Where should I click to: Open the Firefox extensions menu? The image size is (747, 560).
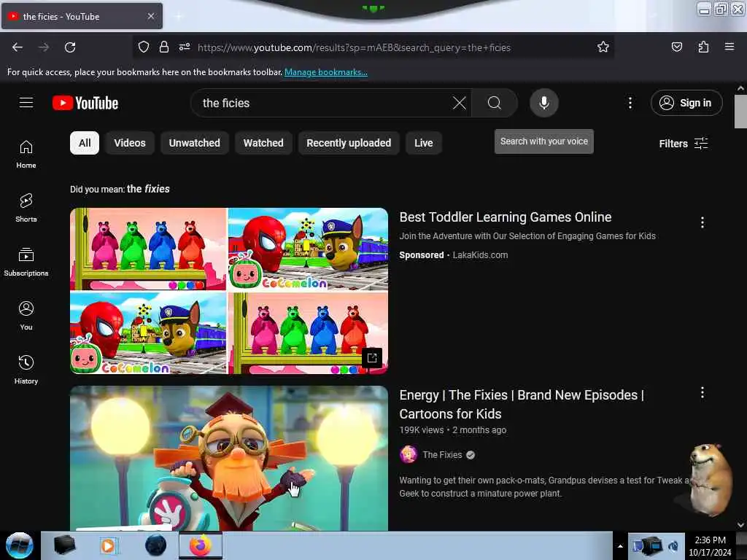(x=703, y=47)
